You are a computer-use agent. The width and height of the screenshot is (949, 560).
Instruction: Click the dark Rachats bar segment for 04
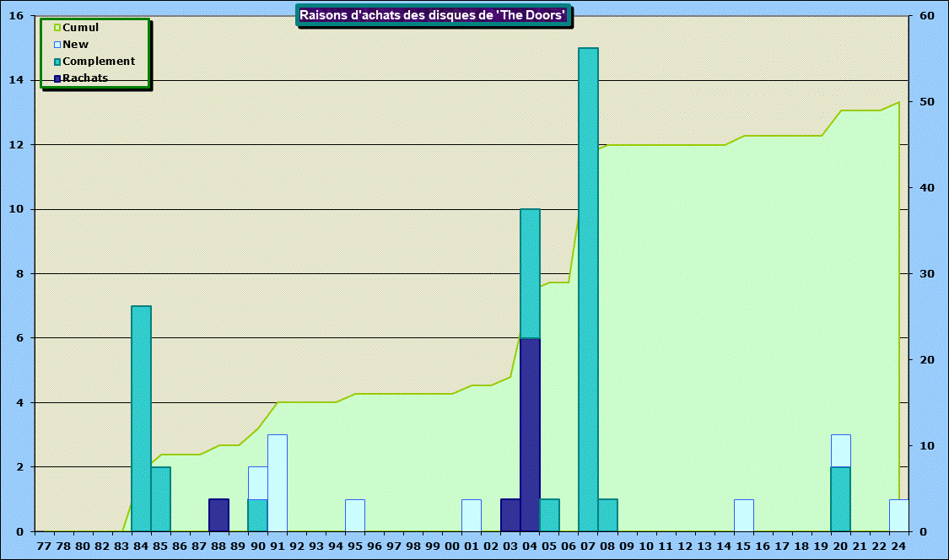point(530,434)
